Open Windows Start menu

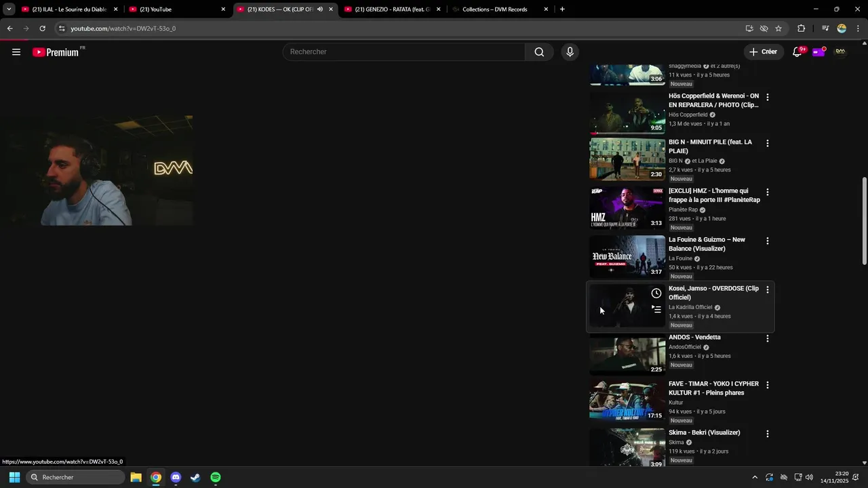tap(14, 477)
